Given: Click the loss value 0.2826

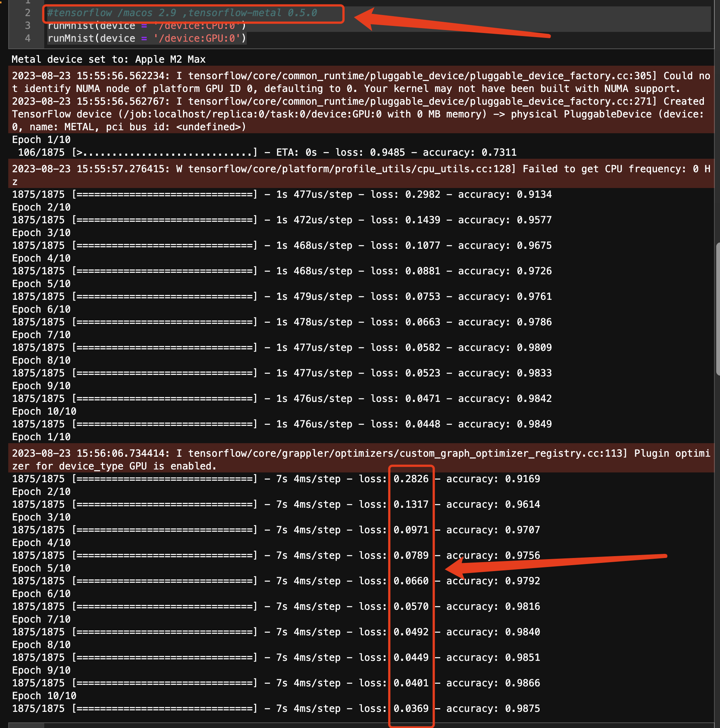Looking at the screenshot, I should click(411, 479).
